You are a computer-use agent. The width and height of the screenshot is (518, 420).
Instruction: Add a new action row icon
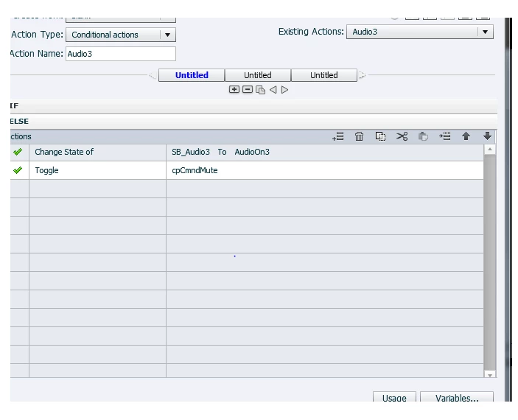pyautogui.click(x=338, y=136)
